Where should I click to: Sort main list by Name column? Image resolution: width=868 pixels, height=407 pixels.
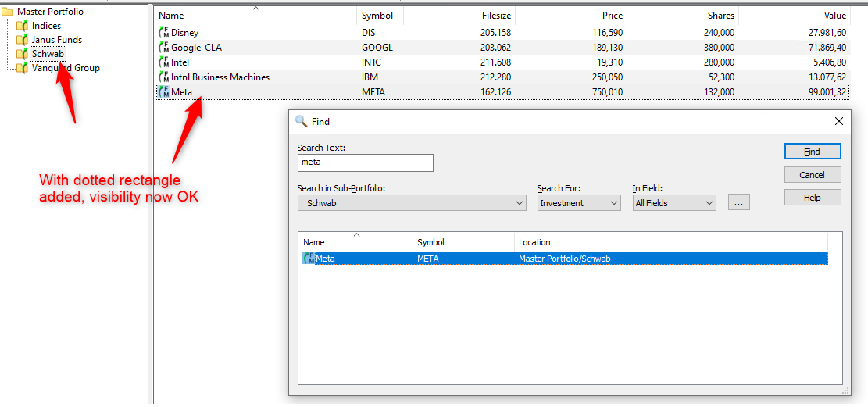(x=255, y=16)
